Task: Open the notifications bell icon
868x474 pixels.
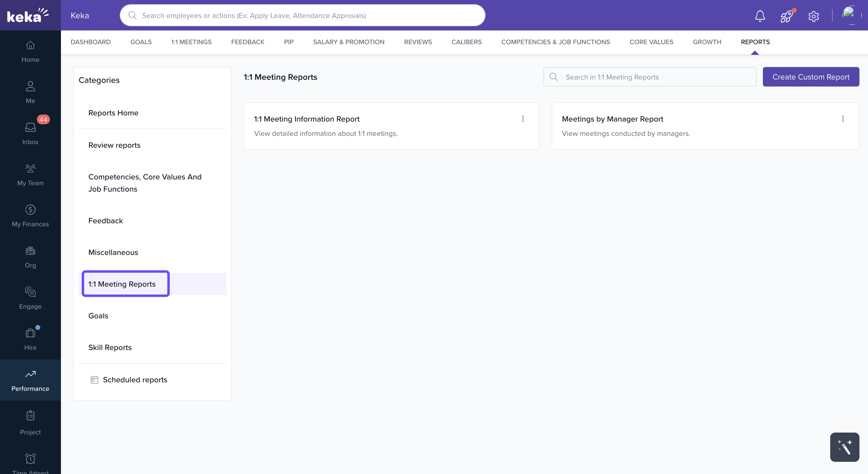Action: tap(759, 16)
